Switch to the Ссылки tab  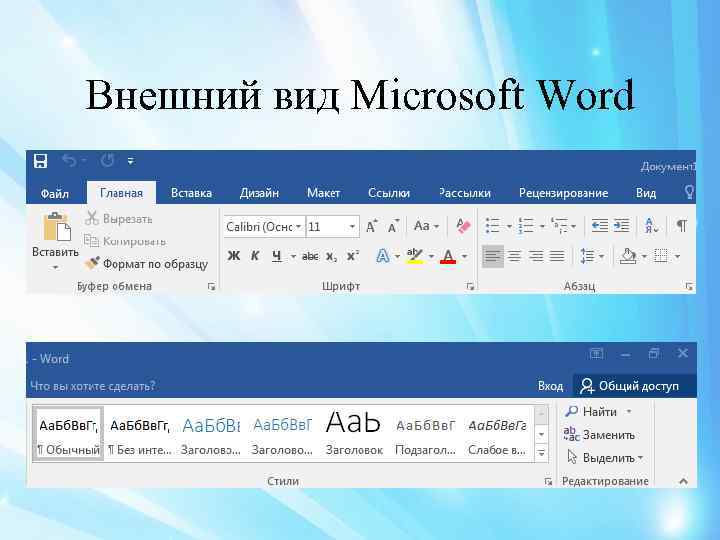pos(389,193)
